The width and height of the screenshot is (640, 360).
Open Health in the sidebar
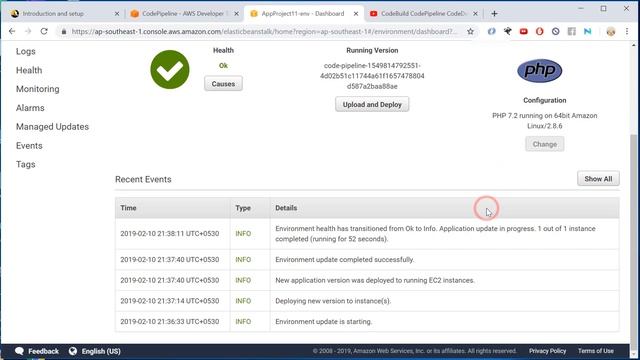point(29,70)
